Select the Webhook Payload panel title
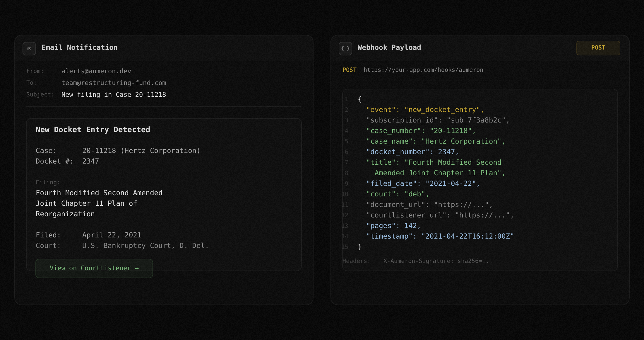The width and height of the screenshot is (644, 340). [x=389, y=47]
